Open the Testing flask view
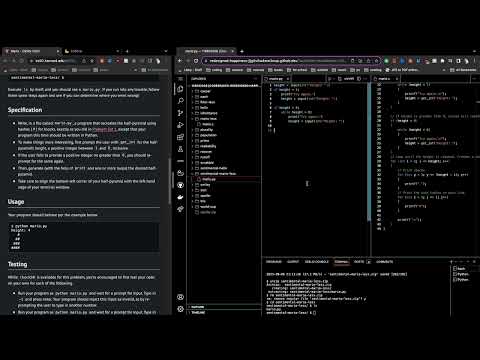The width and height of the screenshot is (480, 360). click(180, 149)
